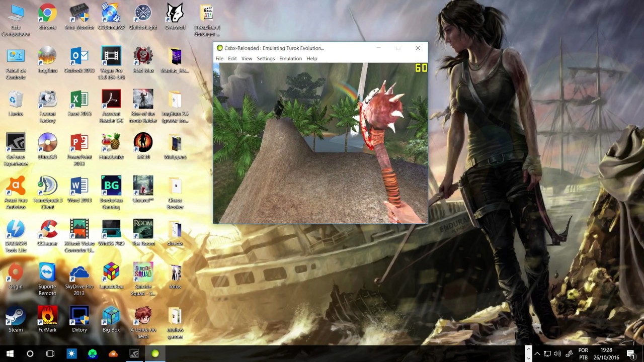Screen dimensions: 644x362
Task: Select the DAEMON Tools Lite shortcut
Action: coord(16,236)
